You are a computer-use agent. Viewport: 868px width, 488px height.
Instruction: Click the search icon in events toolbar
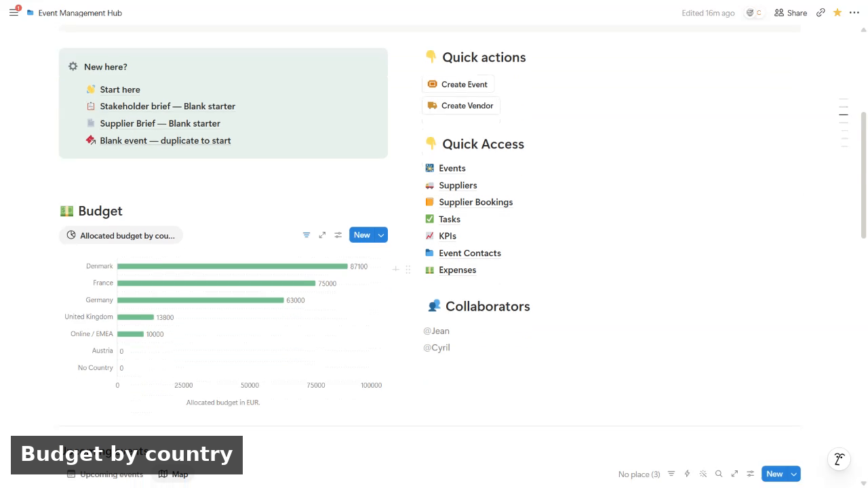pos(719,474)
